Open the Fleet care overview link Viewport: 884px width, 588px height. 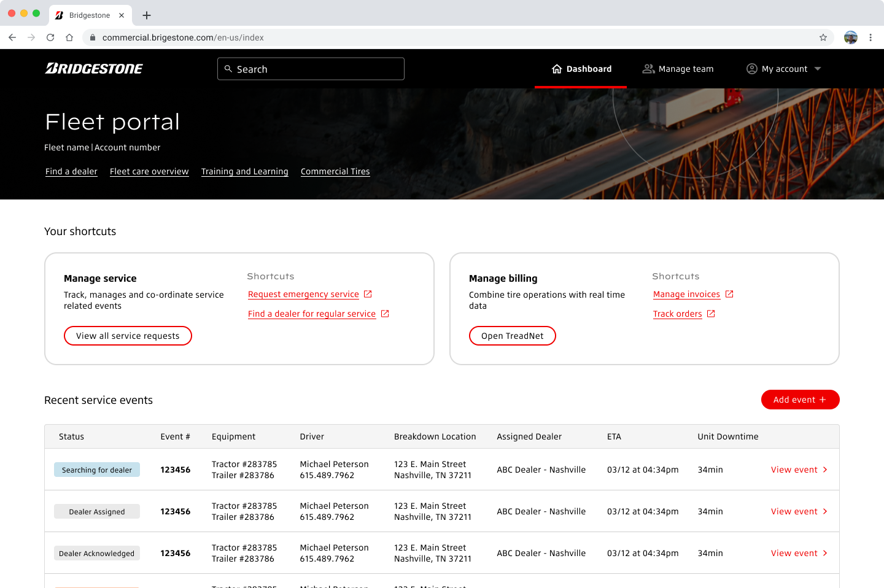[149, 171]
